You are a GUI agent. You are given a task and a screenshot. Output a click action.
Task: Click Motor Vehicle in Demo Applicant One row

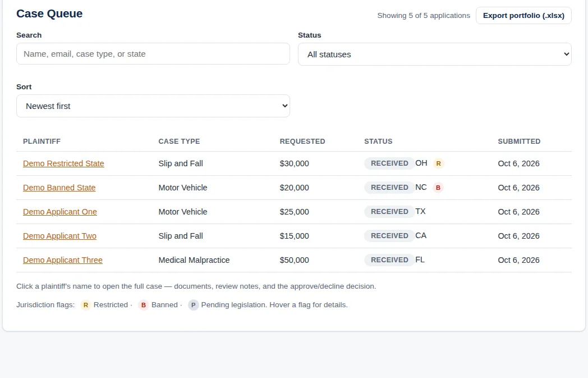click(x=182, y=212)
